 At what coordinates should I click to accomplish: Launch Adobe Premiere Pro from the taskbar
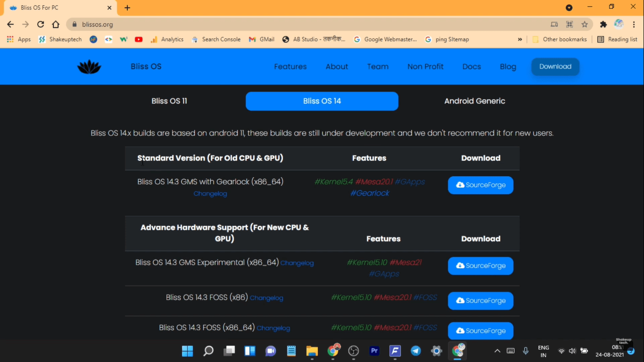coord(374,351)
